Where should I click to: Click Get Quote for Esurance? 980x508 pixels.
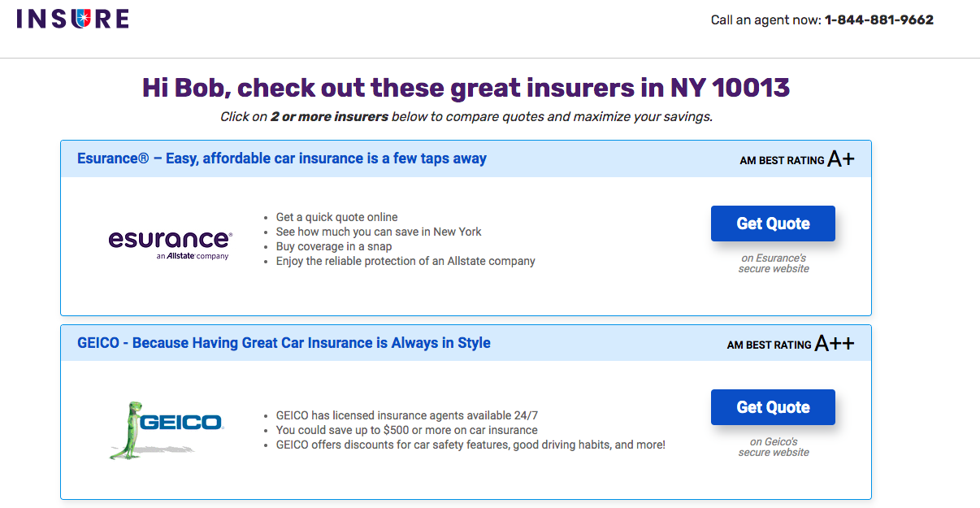coord(772,223)
